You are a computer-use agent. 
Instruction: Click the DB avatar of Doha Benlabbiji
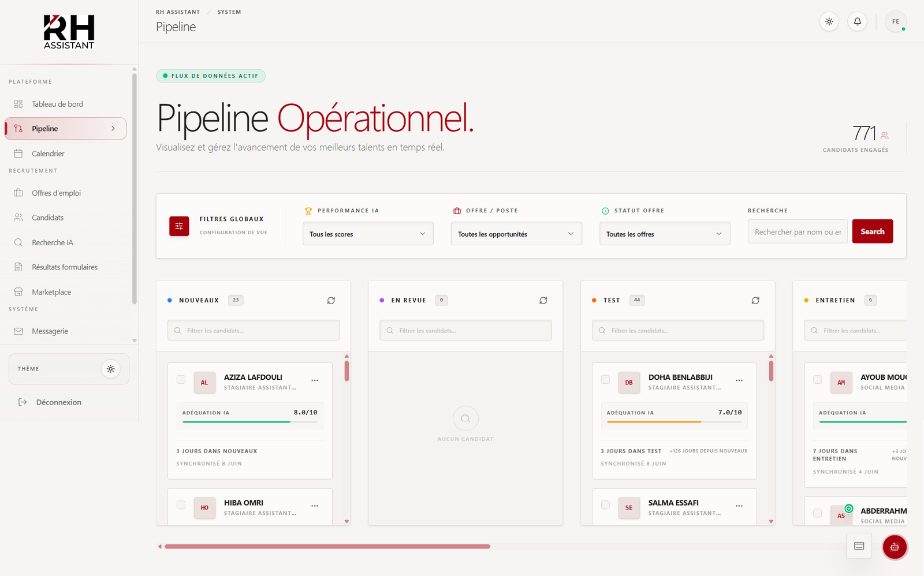pos(629,383)
